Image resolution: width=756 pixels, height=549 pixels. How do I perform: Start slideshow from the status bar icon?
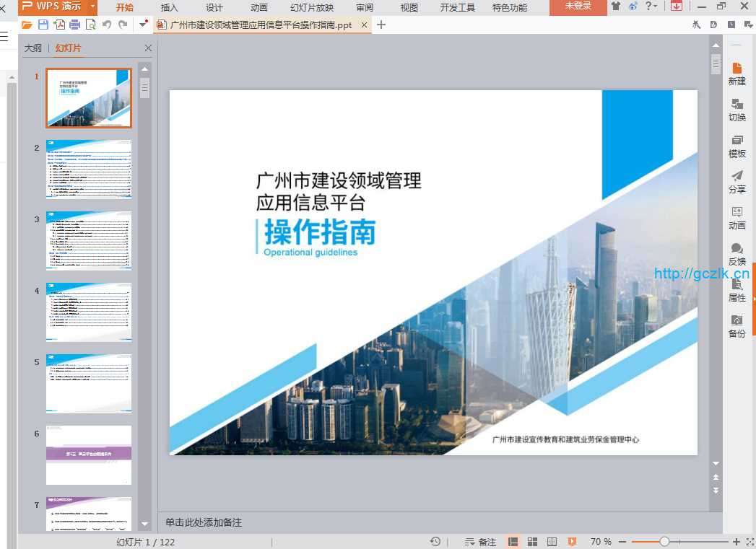coord(572,542)
